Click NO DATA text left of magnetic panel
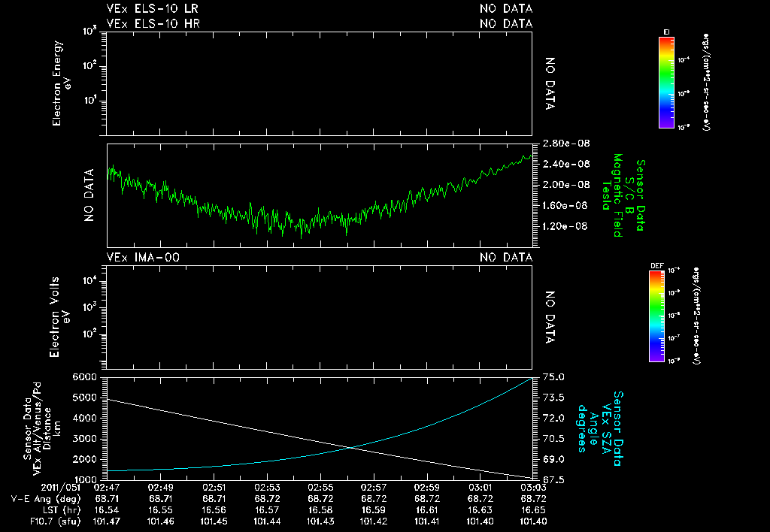The image size is (770, 532). (x=89, y=195)
